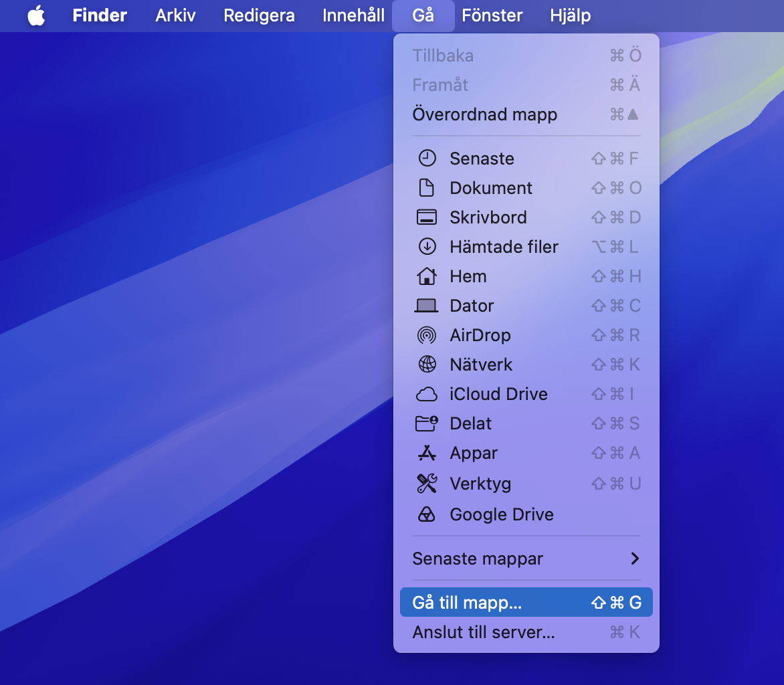Expand the Senaste mappar submenu arrow
This screenshot has height=685, width=784.
(635, 559)
